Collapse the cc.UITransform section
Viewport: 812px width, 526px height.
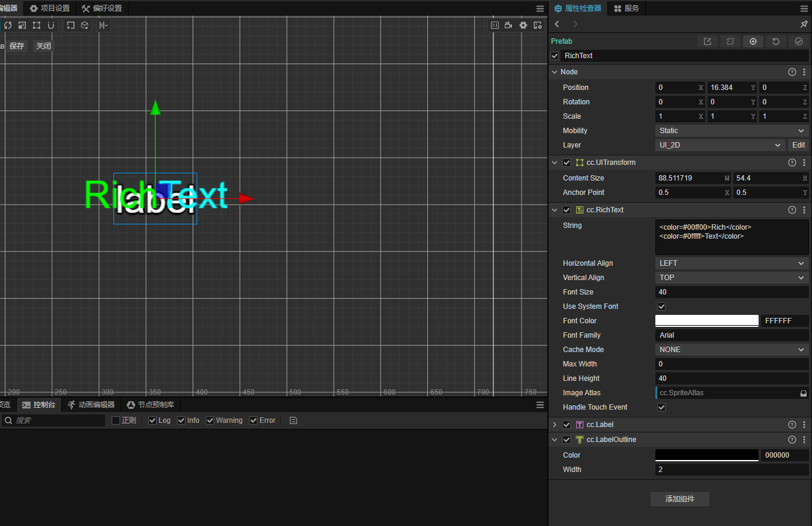pos(555,163)
